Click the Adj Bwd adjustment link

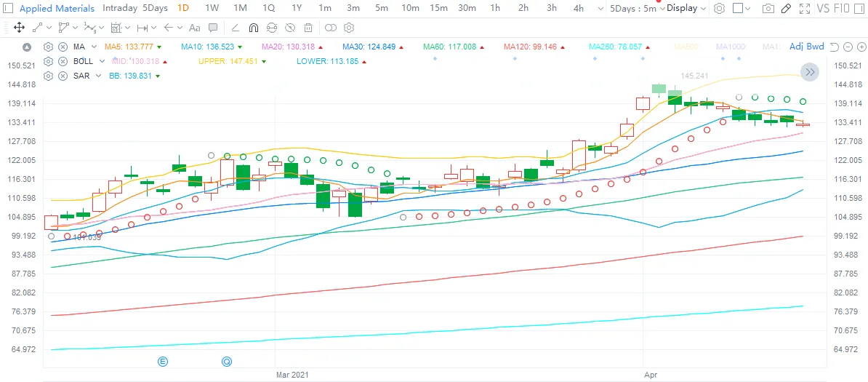806,47
